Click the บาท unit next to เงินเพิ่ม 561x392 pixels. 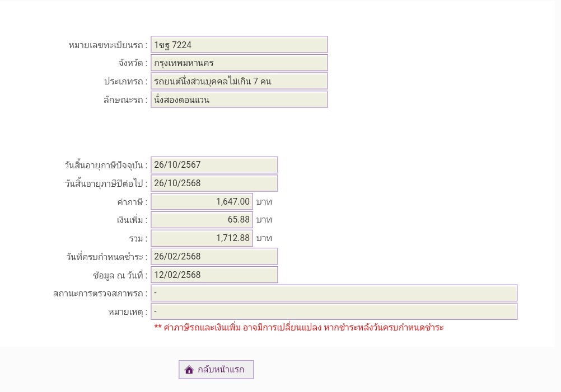click(x=264, y=220)
